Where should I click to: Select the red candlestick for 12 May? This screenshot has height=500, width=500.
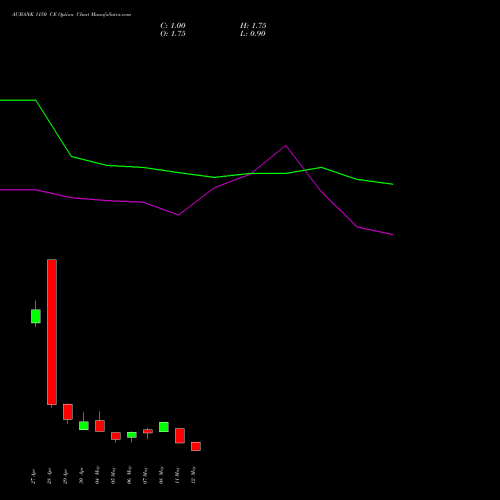coord(196,447)
